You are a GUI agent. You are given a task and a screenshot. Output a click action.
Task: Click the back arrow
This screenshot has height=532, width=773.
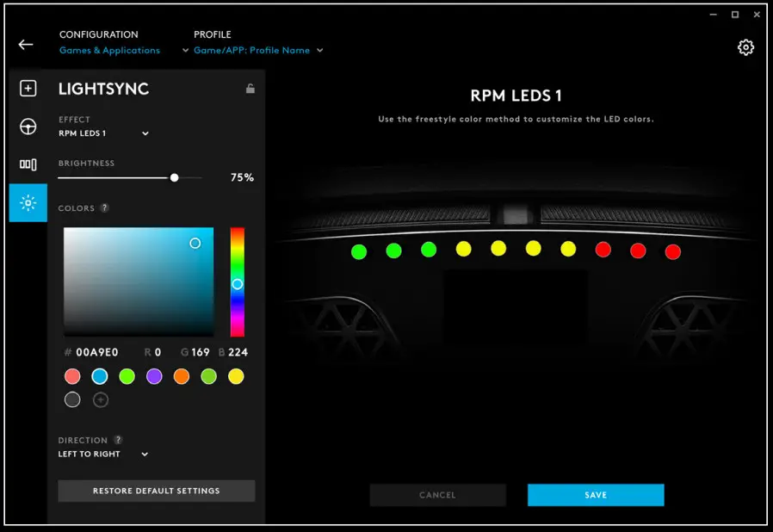(25, 44)
